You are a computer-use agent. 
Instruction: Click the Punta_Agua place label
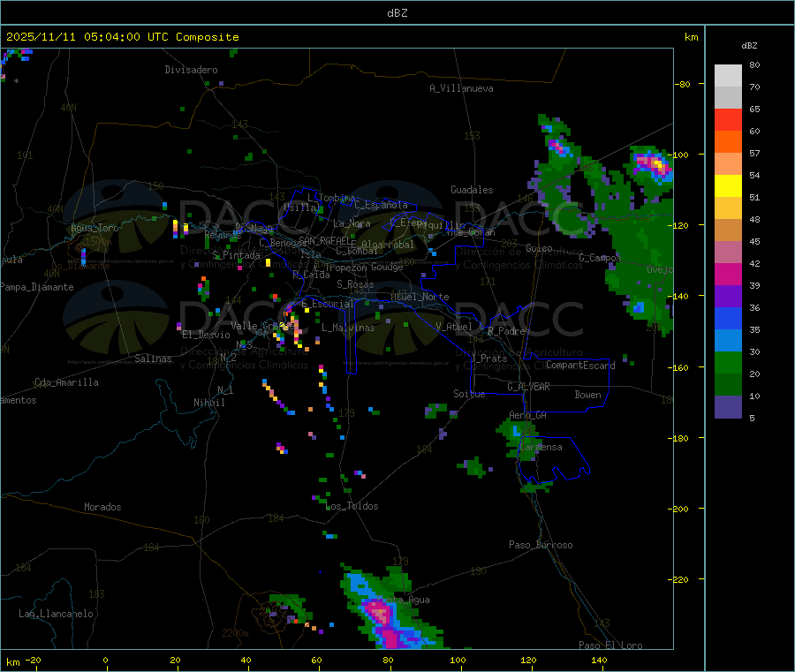[404, 600]
